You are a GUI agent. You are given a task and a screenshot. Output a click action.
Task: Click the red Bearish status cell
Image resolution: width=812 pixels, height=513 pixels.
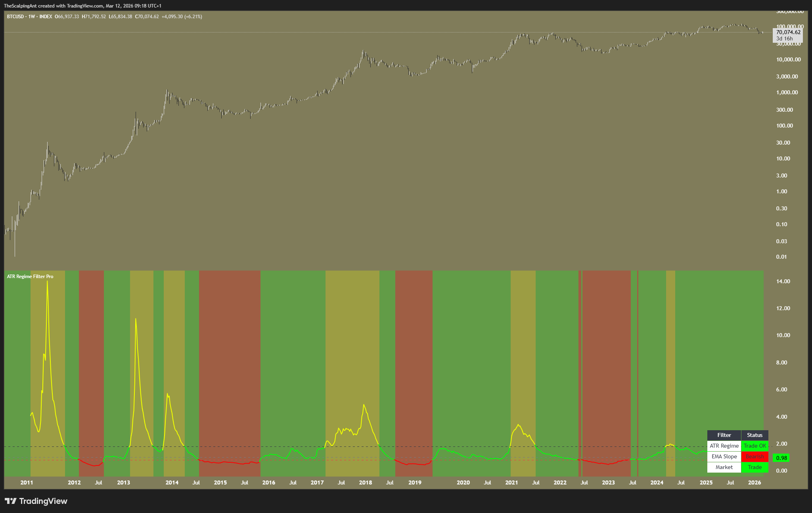[x=755, y=456]
